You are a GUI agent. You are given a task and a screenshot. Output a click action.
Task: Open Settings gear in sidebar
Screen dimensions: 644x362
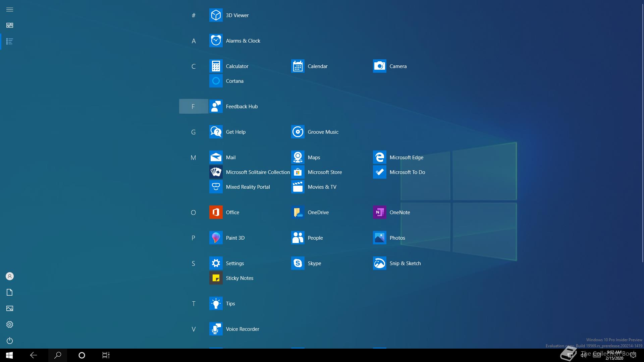point(10,324)
